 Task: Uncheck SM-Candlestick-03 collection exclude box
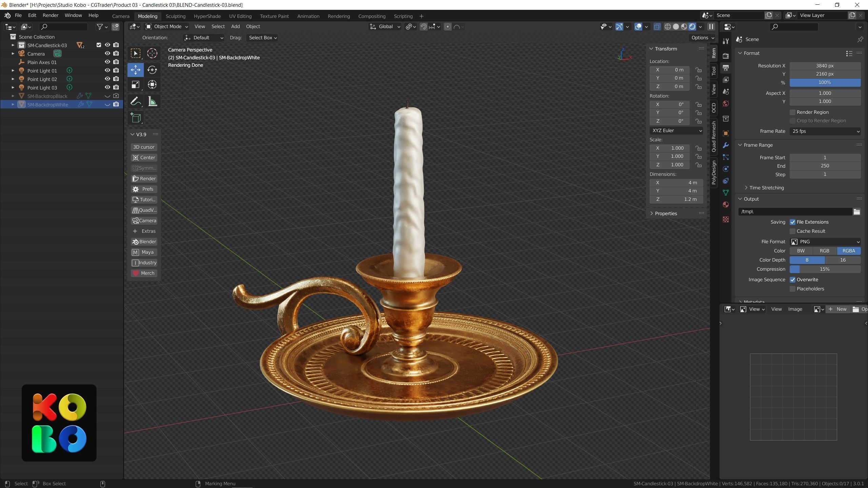(99, 45)
